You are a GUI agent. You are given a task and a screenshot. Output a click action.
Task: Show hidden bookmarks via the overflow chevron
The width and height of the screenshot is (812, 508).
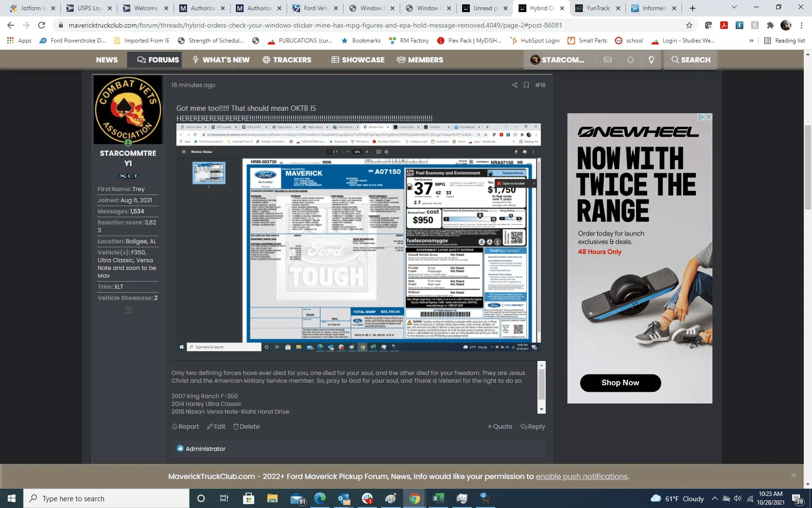[x=751, y=41]
